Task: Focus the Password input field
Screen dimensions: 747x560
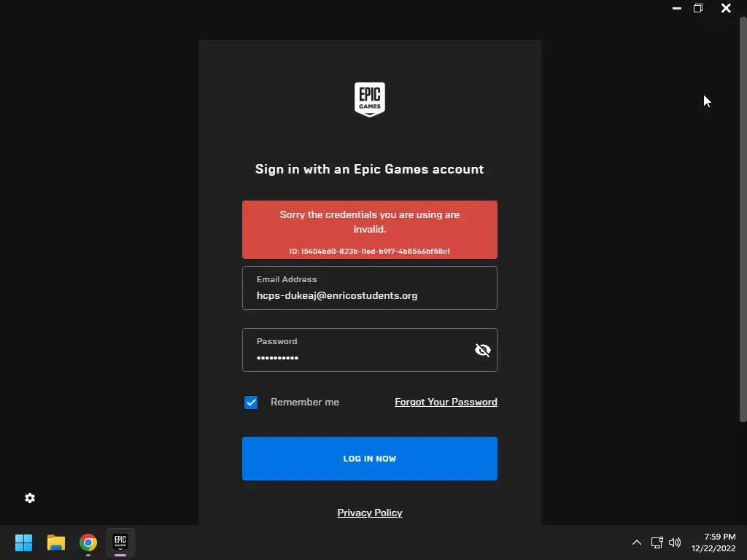Action: point(370,350)
